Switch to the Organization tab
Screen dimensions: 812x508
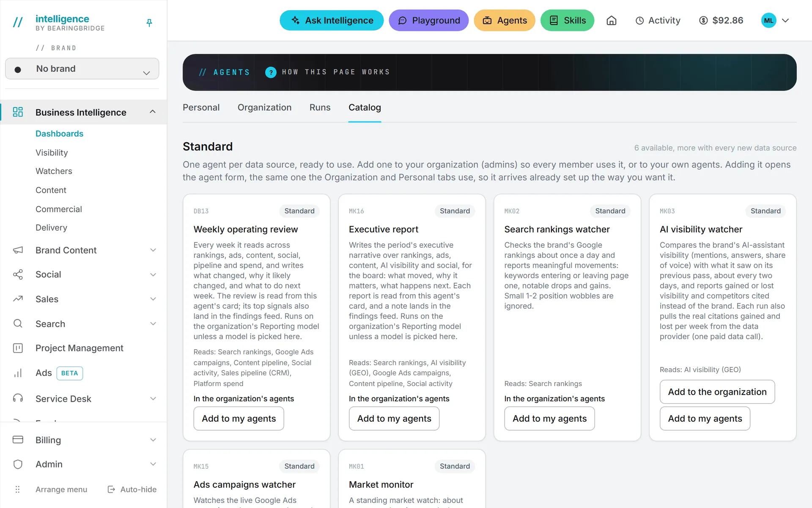264,108
